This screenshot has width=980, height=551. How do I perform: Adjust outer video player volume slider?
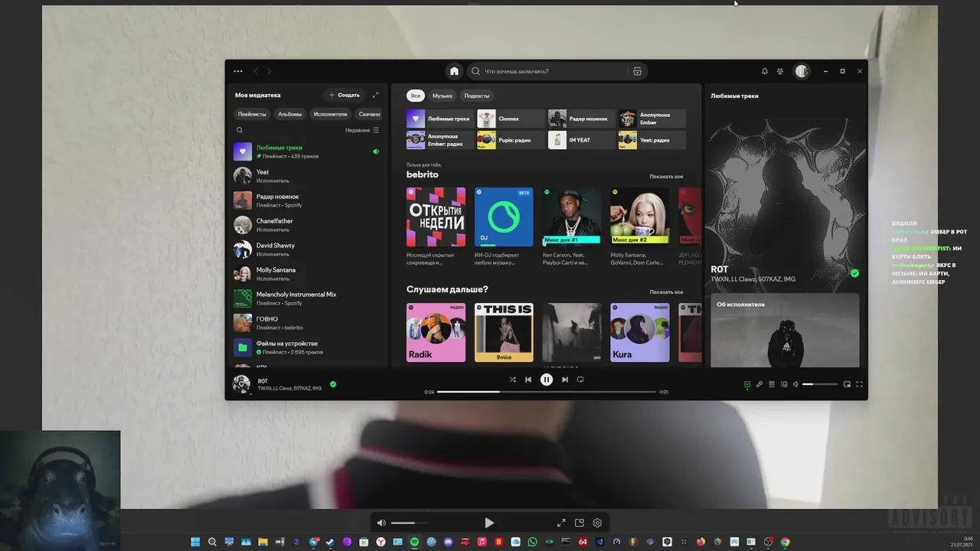pos(408,523)
